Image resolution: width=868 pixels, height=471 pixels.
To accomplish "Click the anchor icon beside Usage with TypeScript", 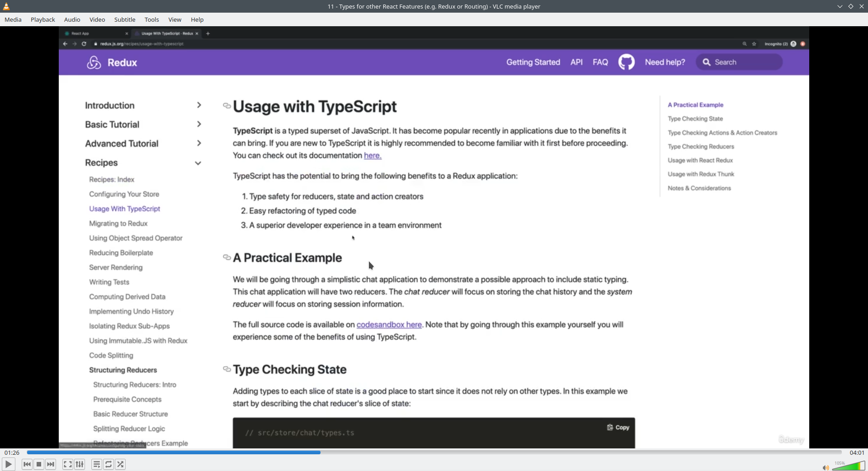I will click(x=227, y=106).
